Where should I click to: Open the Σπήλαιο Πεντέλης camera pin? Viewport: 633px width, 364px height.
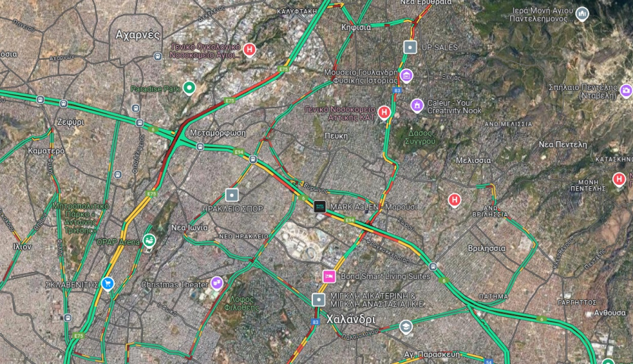625,91
